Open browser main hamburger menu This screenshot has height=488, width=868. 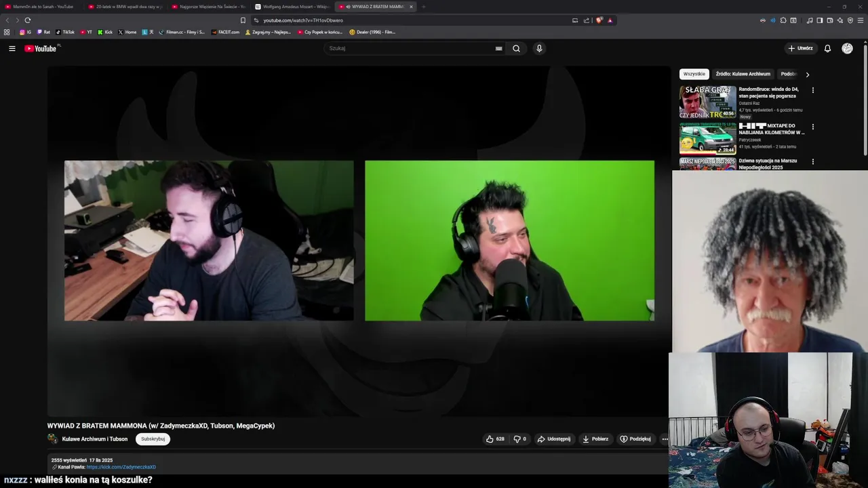(x=861, y=20)
